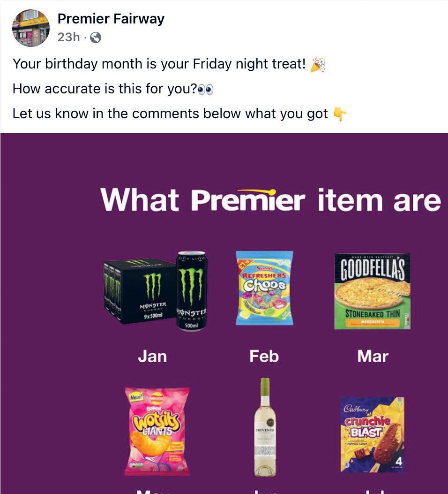
Task: Click the pointing-down hand emoji
Action: coord(340,114)
